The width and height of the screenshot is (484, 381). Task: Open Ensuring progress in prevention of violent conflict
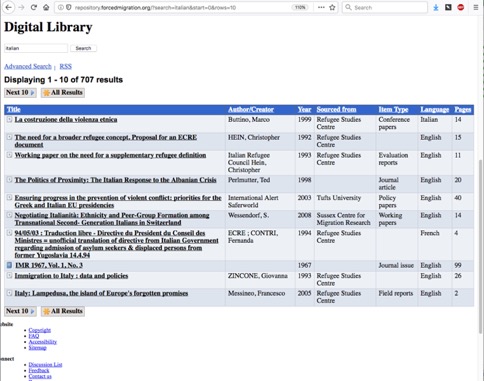point(118,201)
